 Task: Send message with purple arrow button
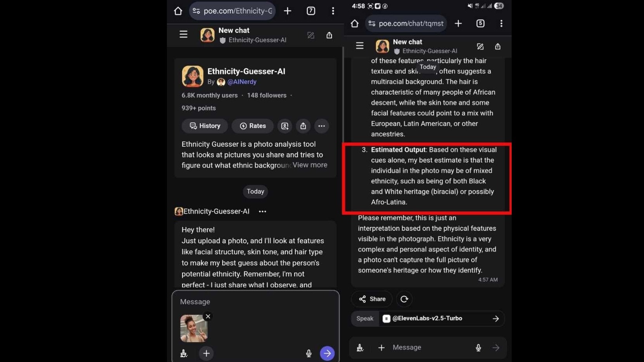327,353
